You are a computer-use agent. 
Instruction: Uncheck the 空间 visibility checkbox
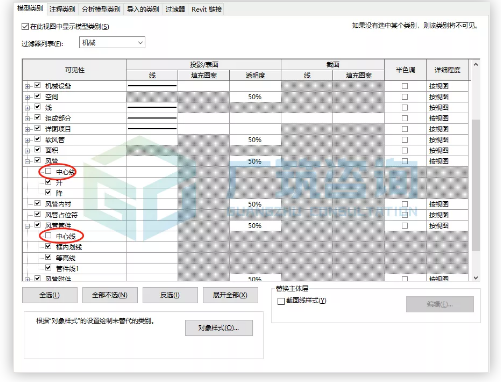point(38,96)
